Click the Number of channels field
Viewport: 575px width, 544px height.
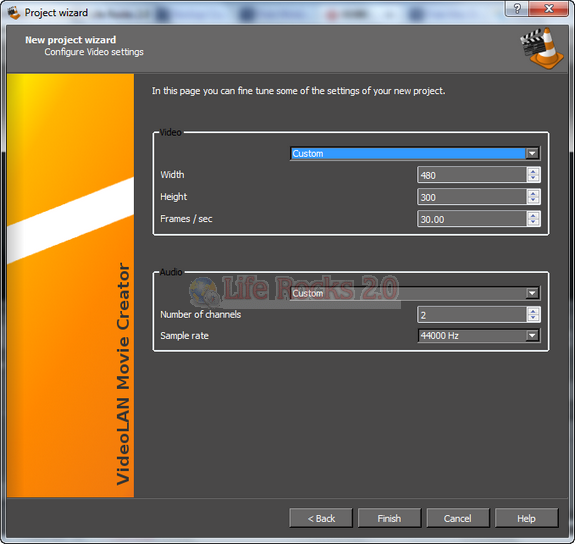472,315
